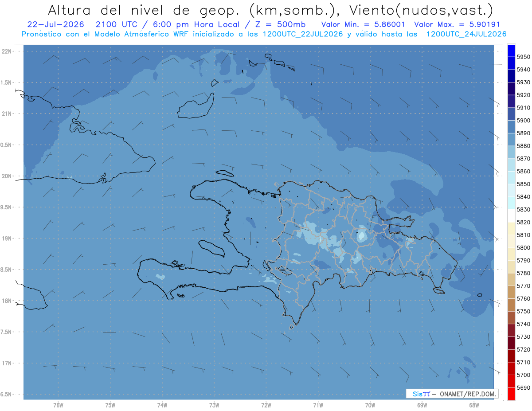Click the 72W longitude axis label

[x=266, y=405]
